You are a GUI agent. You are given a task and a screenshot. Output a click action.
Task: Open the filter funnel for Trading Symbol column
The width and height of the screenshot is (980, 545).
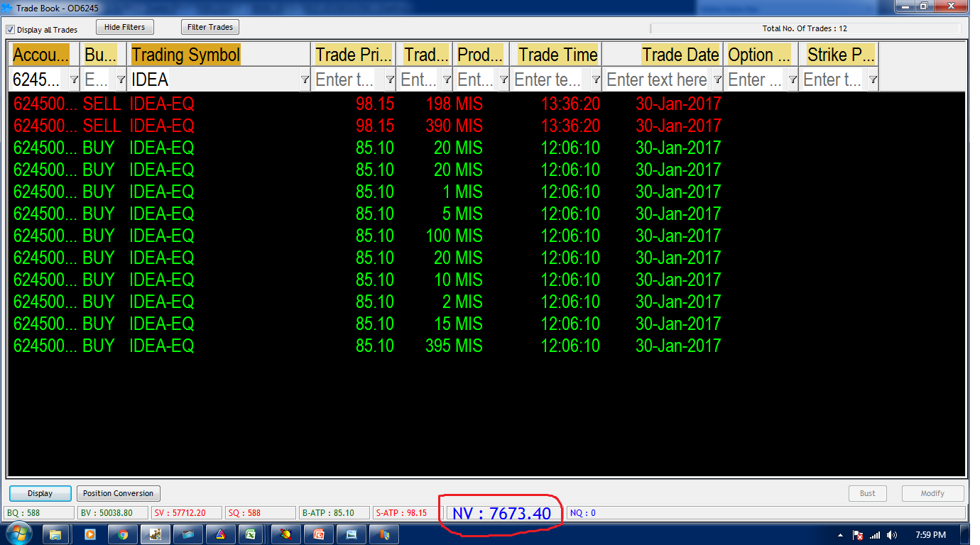[305, 80]
